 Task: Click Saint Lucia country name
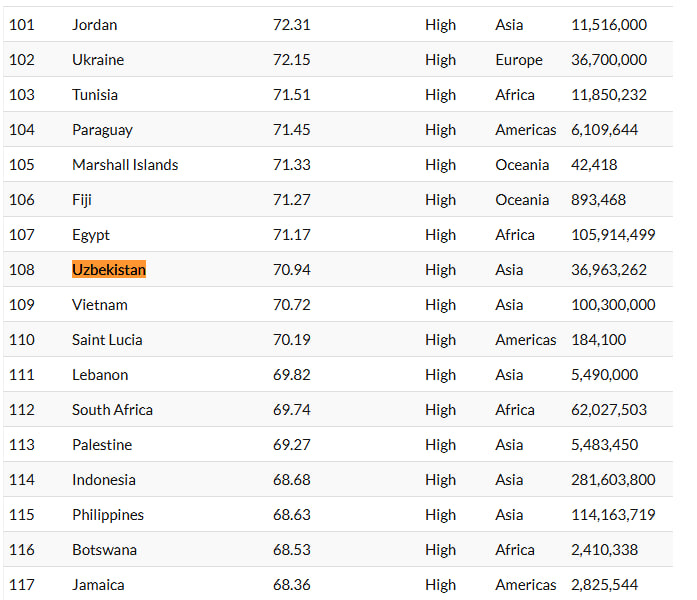tap(107, 340)
